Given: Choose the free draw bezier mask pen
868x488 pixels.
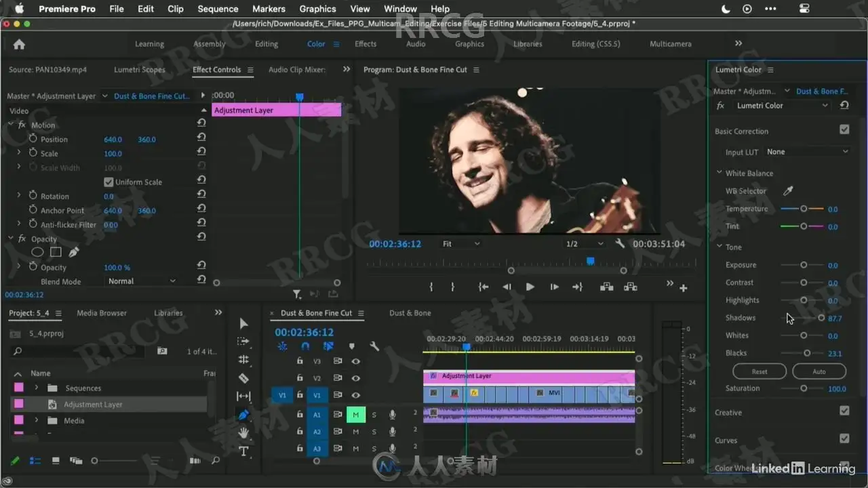Looking at the screenshot, I should point(73,252).
